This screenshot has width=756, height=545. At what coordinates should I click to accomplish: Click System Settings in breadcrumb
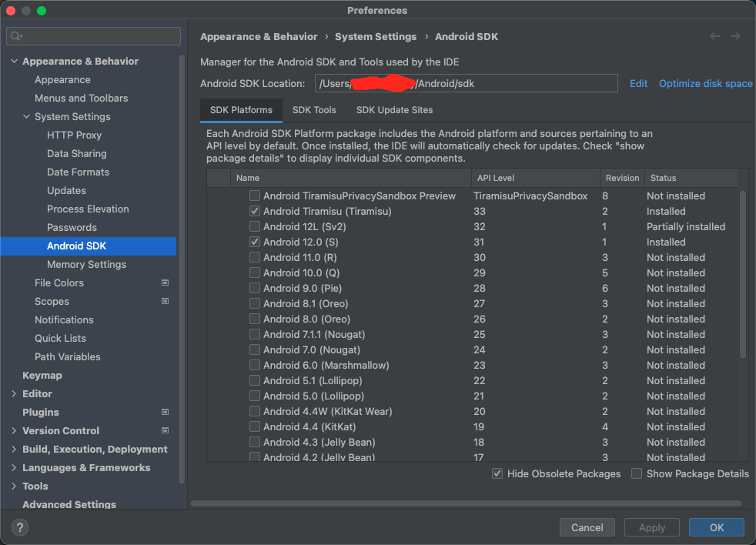[x=376, y=37]
